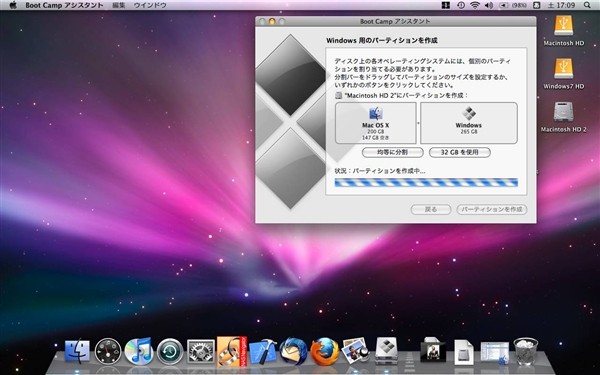Viewport: 600px width, 375px height.
Task: Select the Windows7 HD desktop drive
Action: [564, 73]
